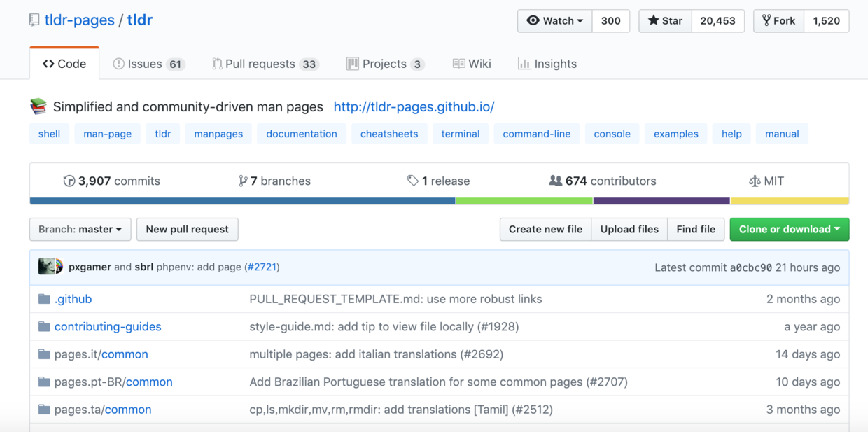The width and height of the screenshot is (868, 432).
Task: Click the pages.pt-BR folder icon
Action: click(x=44, y=382)
